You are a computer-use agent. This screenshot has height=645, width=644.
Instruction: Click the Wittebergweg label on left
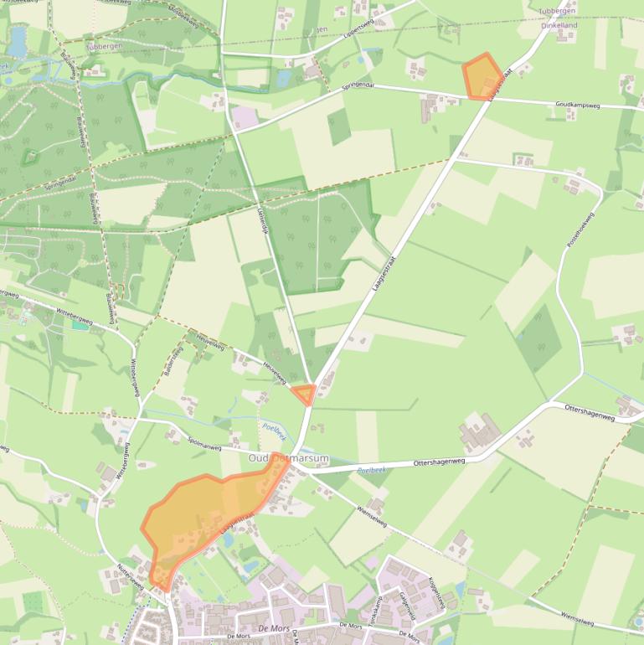[74, 317]
